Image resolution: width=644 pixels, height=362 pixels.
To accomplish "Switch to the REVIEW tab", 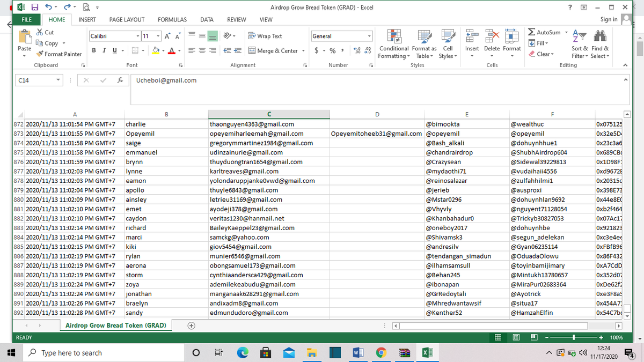I will [237, 19].
